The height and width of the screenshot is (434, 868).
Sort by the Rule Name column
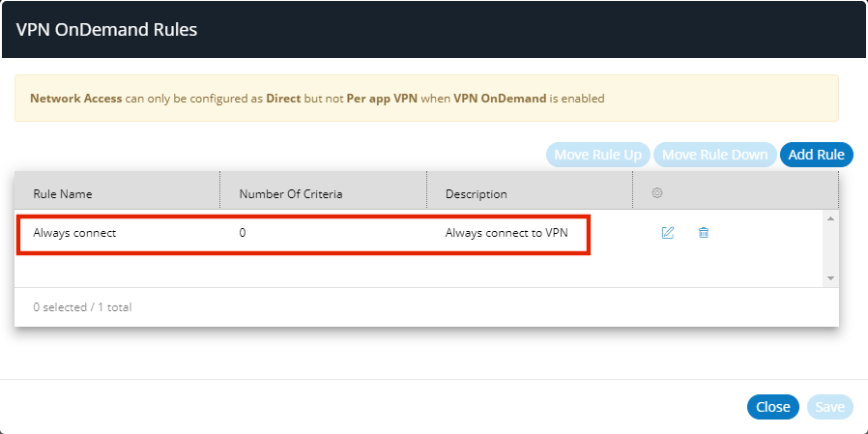(x=63, y=194)
